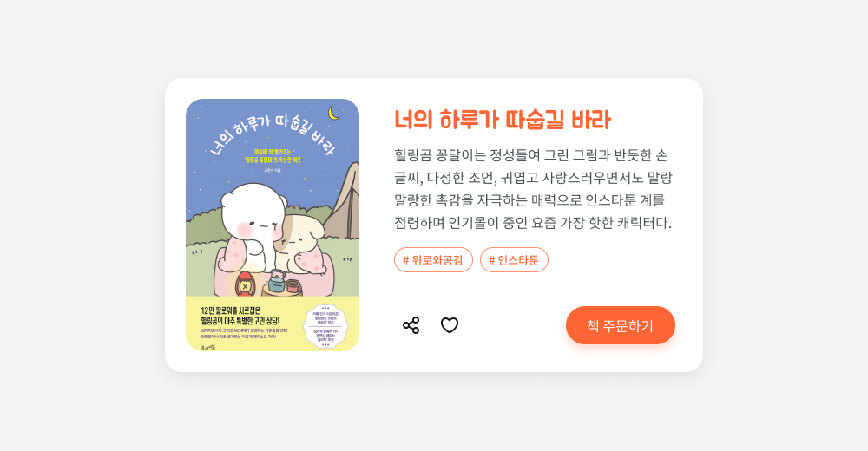Click the book description paragraph
The image size is (868, 451).
tap(533, 189)
